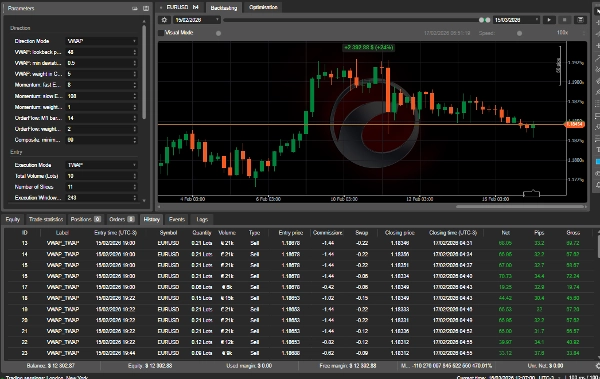Image resolution: width=600 pixels, height=379 pixels.
Task: Open the backtest start date dropdown
Action: [x=197, y=20]
